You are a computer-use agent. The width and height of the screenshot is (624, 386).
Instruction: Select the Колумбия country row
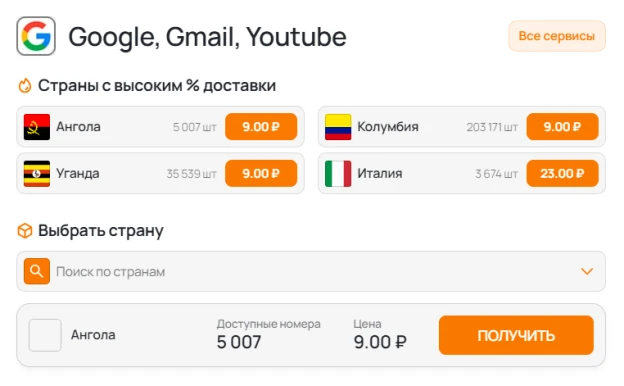(x=462, y=127)
